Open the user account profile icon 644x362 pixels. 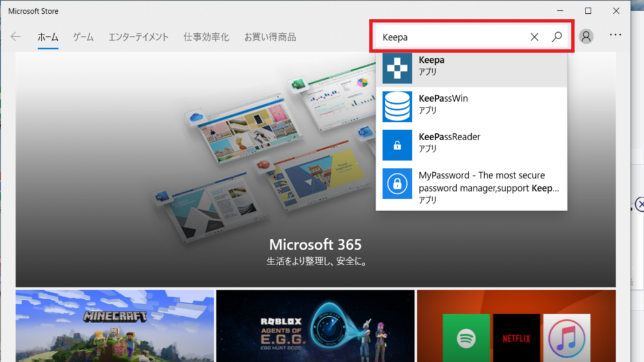pyautogui.click(x=586, y=36)
